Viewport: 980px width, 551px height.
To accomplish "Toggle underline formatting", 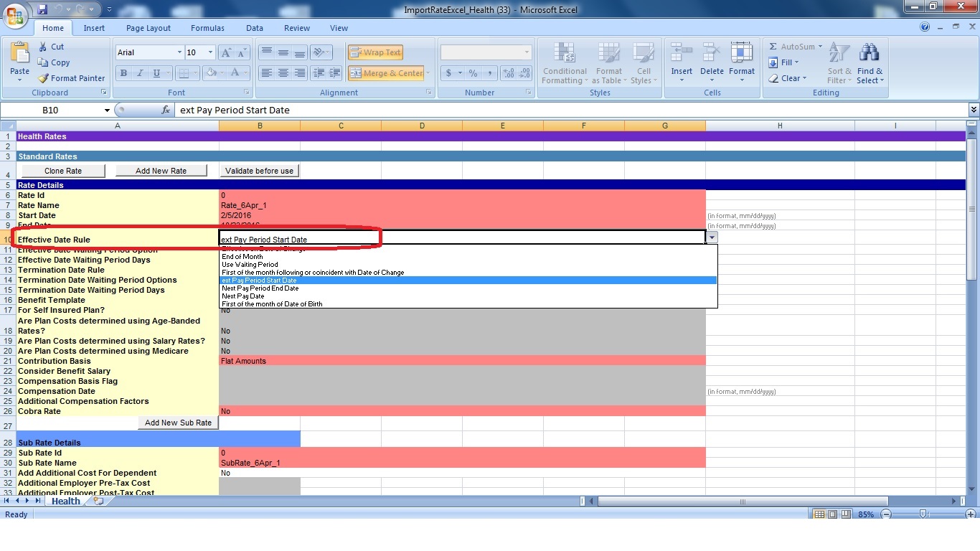I will click(x=156, y=73).
